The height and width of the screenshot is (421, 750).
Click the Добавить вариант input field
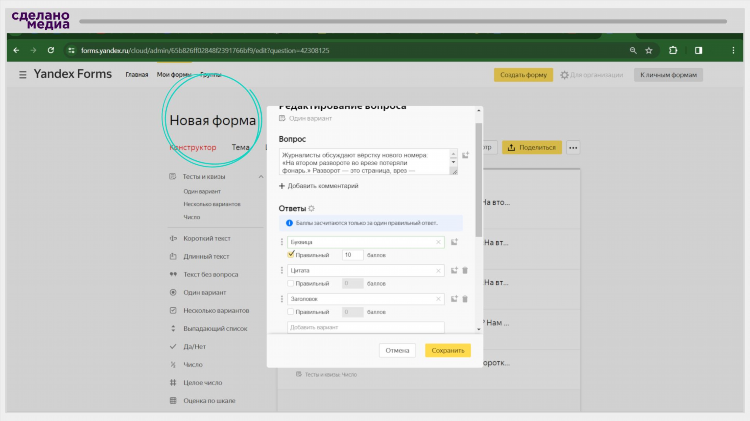tap(365, 327)
